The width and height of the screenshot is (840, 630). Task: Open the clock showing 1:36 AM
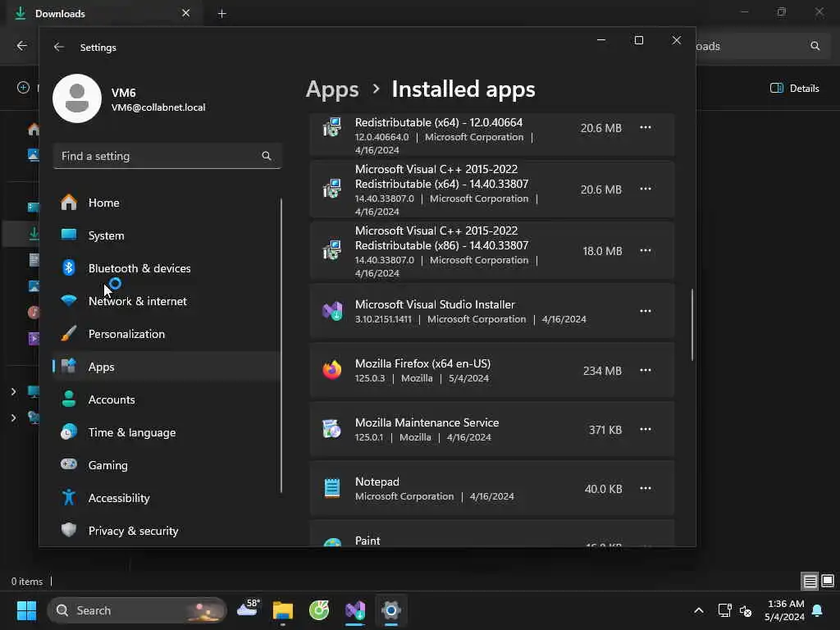tap(784, 610)
